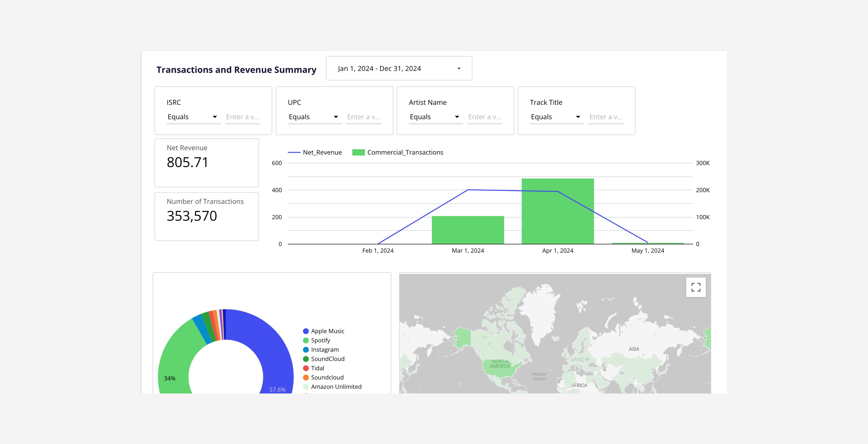The height and width of the screenshot is (444, 868).
Task: Click the Number of Transactions scorecard
Action: point(207,216)
